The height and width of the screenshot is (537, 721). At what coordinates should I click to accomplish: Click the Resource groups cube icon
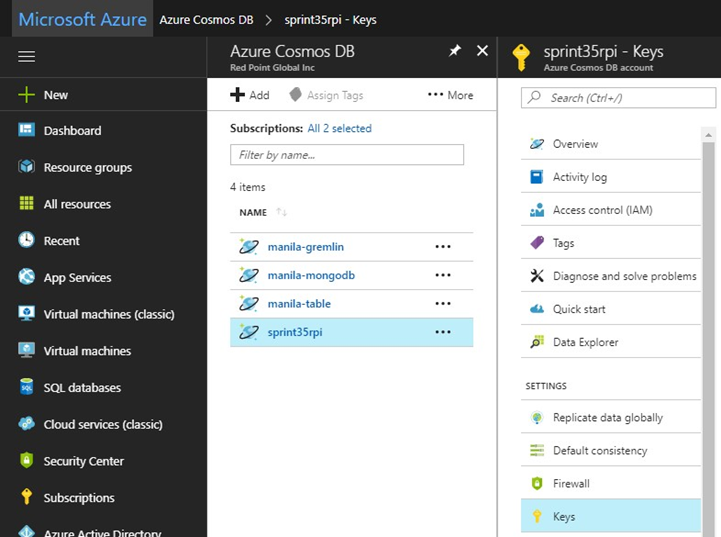point(27,167)
